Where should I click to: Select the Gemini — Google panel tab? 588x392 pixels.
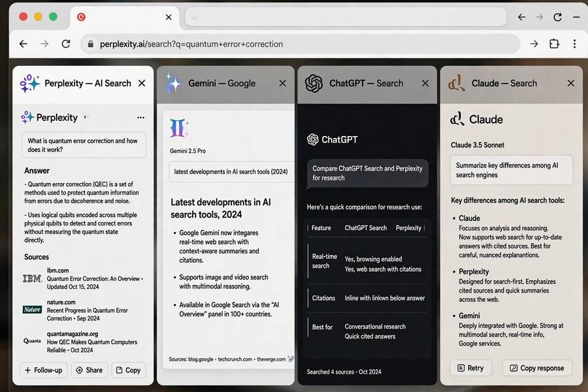(x=226, y=85)
